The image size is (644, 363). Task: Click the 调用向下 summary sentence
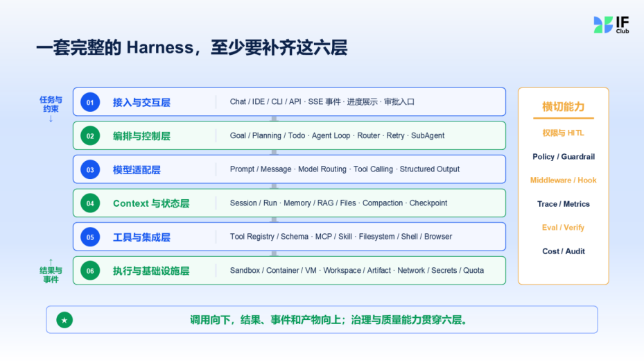point(329,320)
